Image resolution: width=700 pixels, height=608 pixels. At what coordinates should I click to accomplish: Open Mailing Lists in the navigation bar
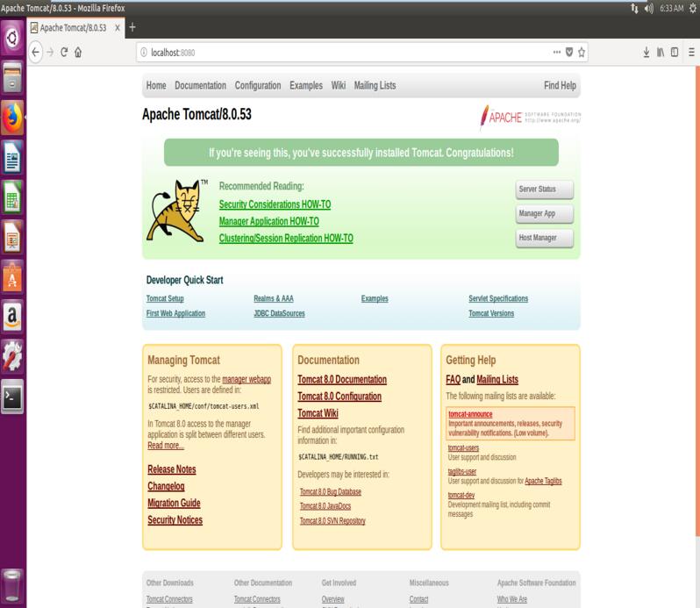click(375, 85)
